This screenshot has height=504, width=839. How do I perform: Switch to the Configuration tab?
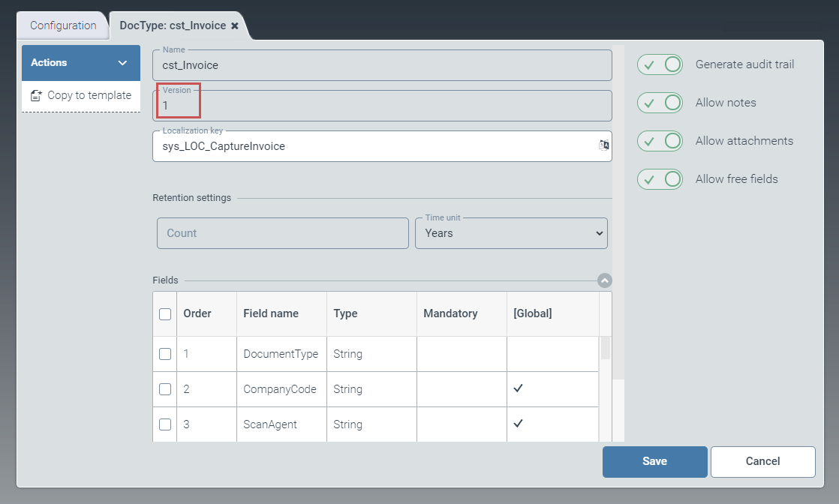click(63, 25)
